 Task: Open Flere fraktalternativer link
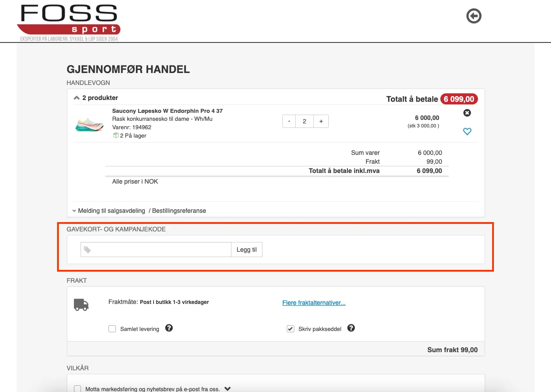coord(314,303)
